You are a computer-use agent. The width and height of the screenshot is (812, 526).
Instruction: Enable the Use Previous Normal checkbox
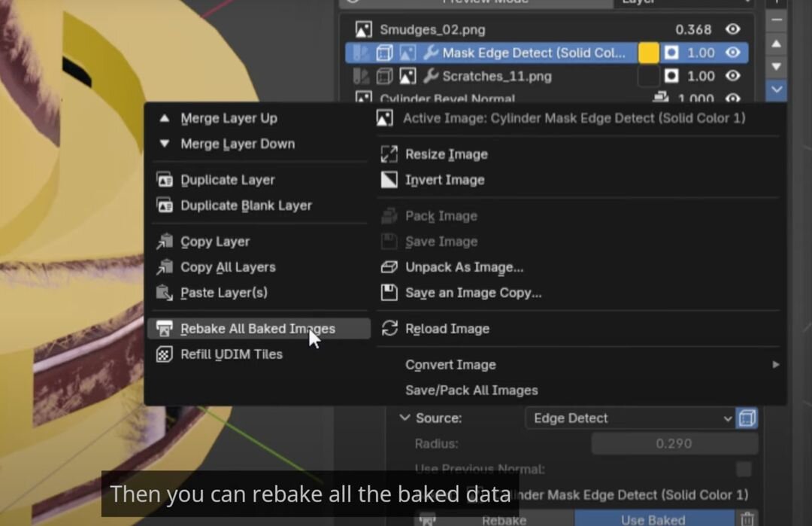click(744, 469)
